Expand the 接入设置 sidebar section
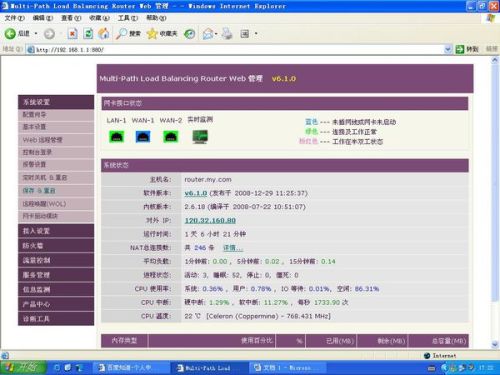Viewport: 500px width, 375px height. (x=56, y=231)
